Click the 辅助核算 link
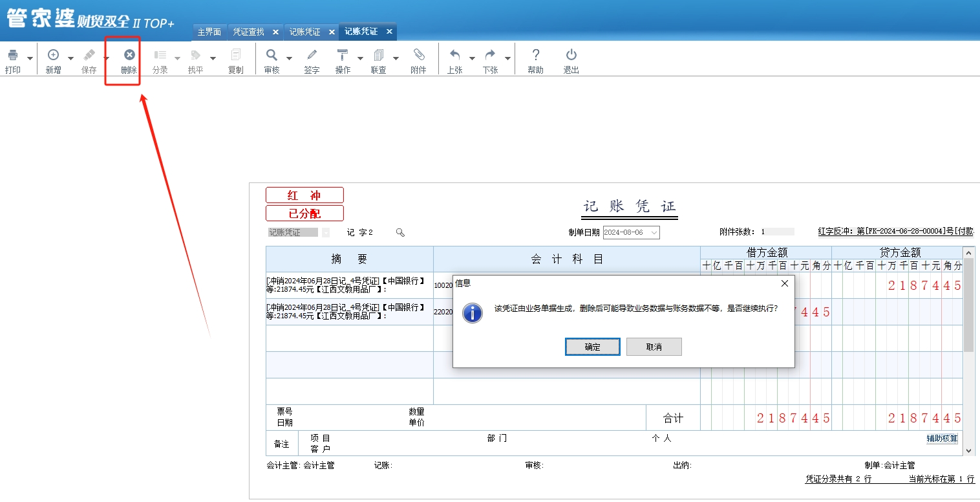 (942, 439)
